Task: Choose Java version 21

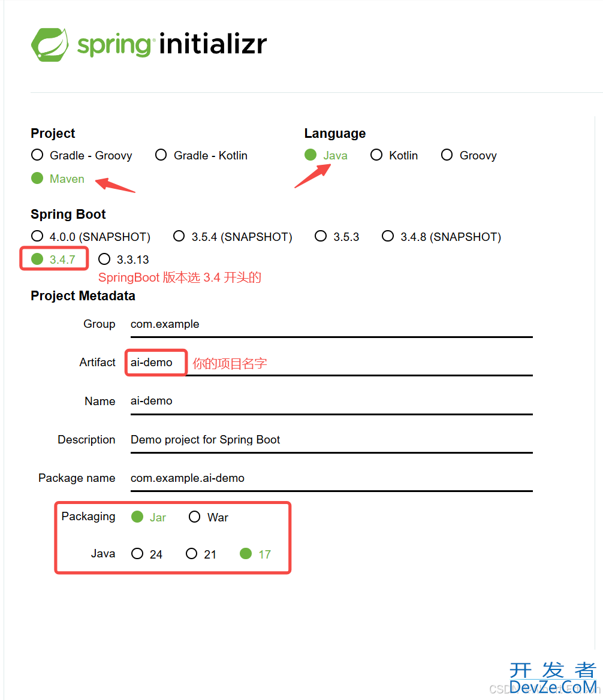Action: 201,554
